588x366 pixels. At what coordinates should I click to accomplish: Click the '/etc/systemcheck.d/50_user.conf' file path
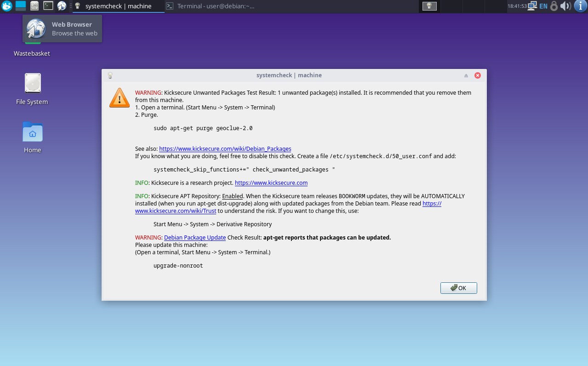(x=381, y=156)
